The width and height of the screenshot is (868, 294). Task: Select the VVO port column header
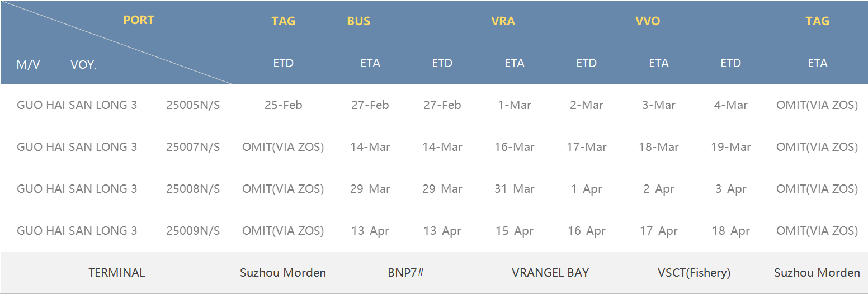(x=648, y=21)
